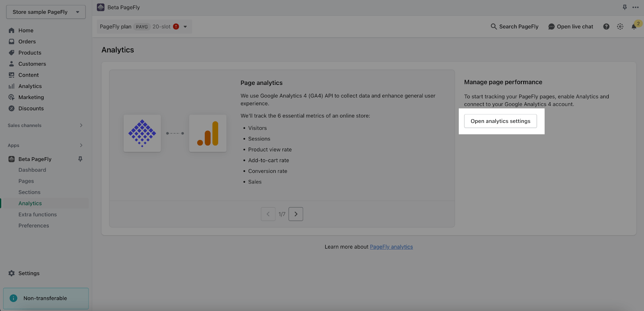Click the Search PageFly text
This screenshot has height=311, width=644.
point(519,27)
